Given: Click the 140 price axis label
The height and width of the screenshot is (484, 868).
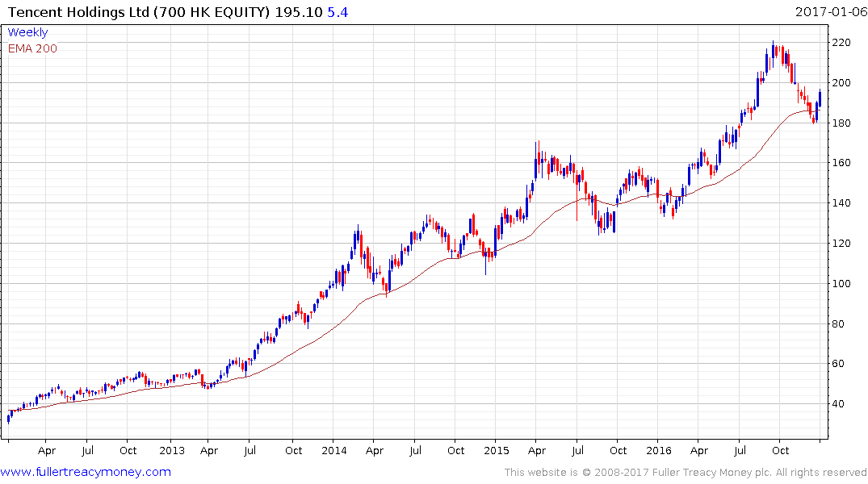Looking at the screenshot, I should coord(841,203).
